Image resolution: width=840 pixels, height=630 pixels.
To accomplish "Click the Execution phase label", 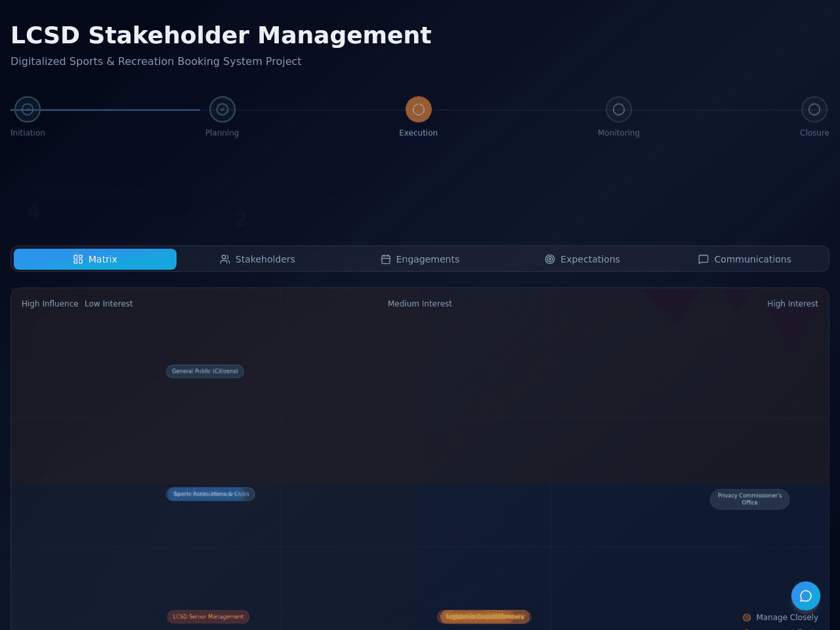I will click(419, 133).
